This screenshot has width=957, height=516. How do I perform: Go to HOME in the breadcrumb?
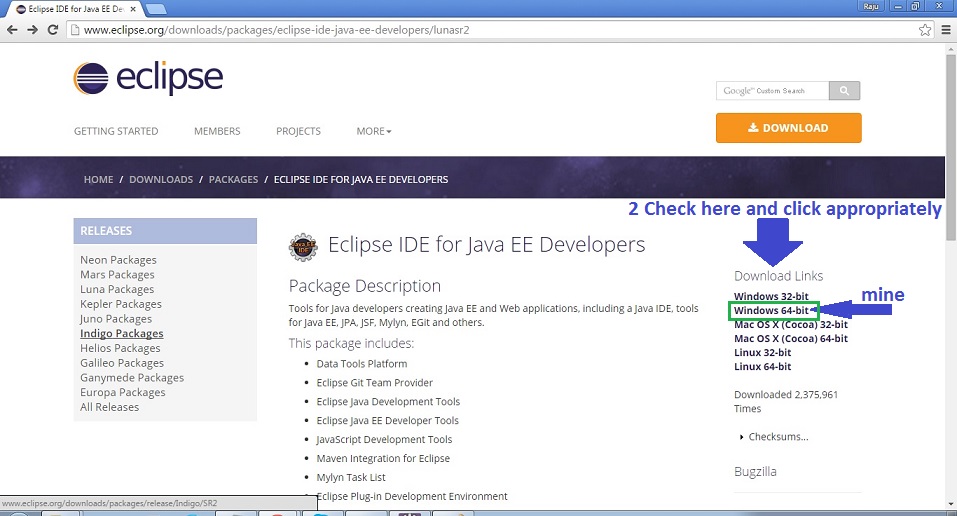point(98,179)
